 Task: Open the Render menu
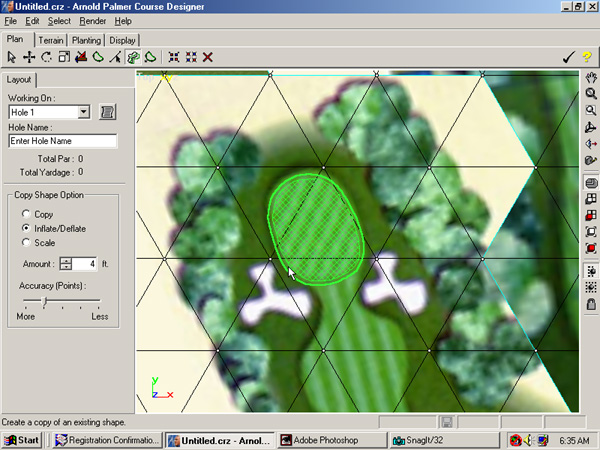tap(93, 21)
